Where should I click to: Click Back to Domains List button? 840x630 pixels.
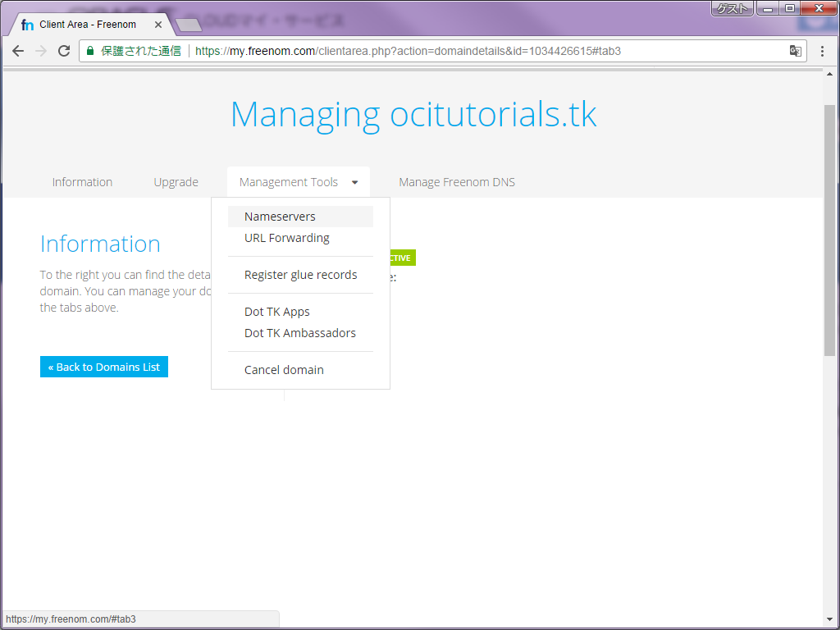104,367
